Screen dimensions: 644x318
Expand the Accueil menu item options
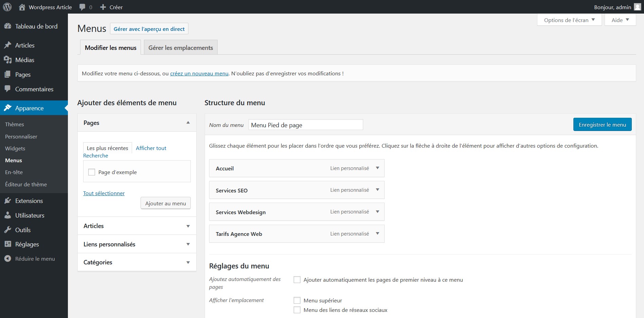[378, 168]
